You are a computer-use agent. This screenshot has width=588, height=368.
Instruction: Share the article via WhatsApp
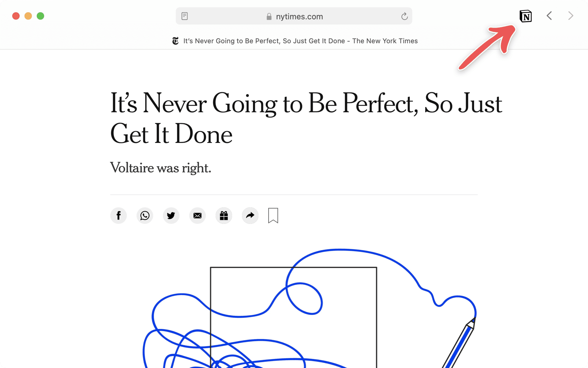145,216
